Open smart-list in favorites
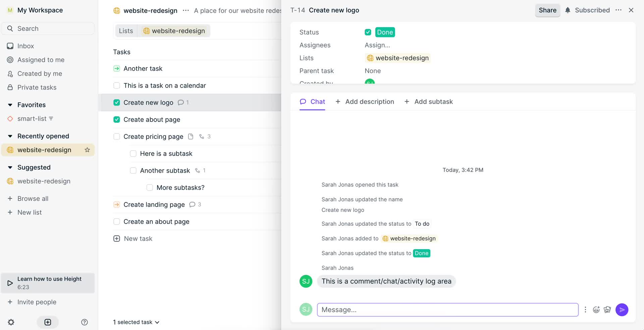644x330 pixels. click(x=32, y=119)
